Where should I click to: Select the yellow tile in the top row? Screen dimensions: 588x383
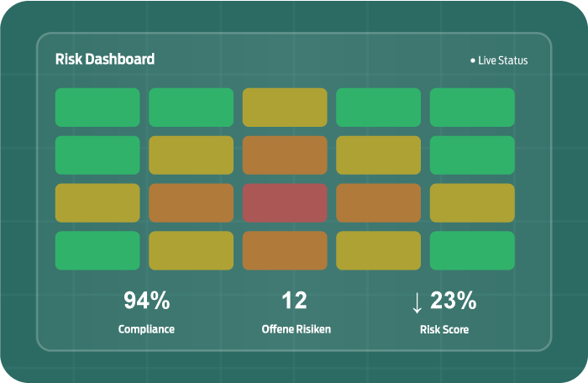coord(285,108)
